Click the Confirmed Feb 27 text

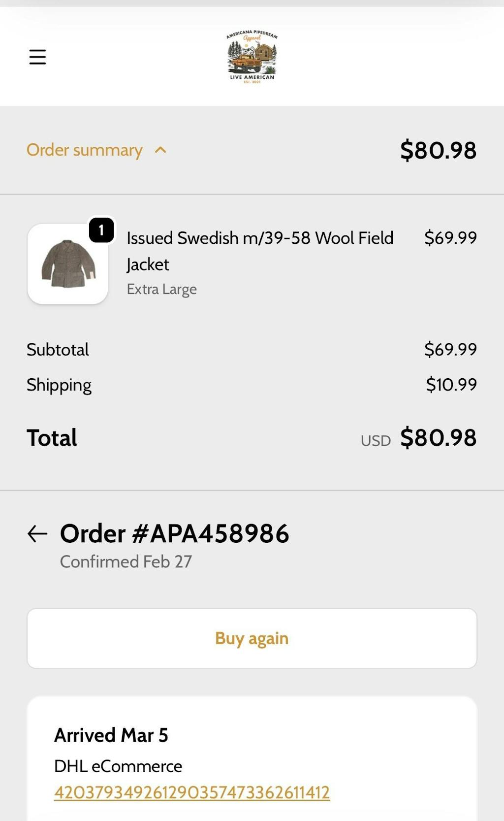click(126, 562)
